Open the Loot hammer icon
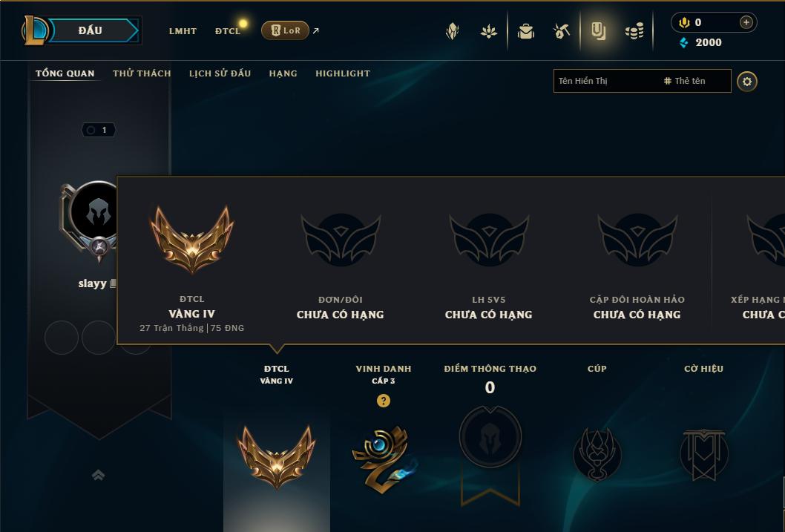This screenshot has height=532, width=785. click(562, 31)
